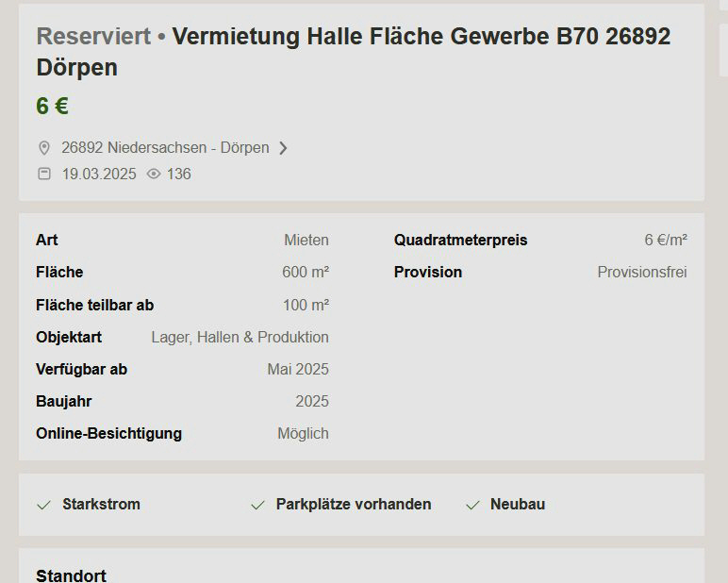Click the Starkstrom checkmark icon

coord(43,505)
